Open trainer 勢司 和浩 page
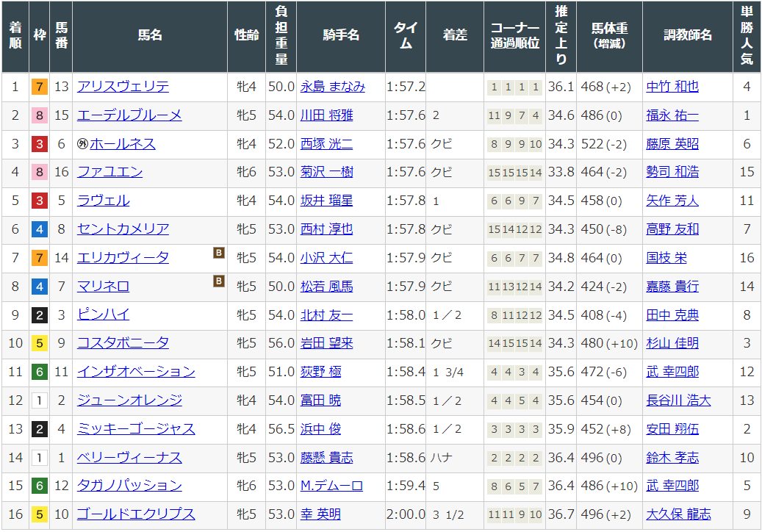The image size is (762, 532). point(672,172)
